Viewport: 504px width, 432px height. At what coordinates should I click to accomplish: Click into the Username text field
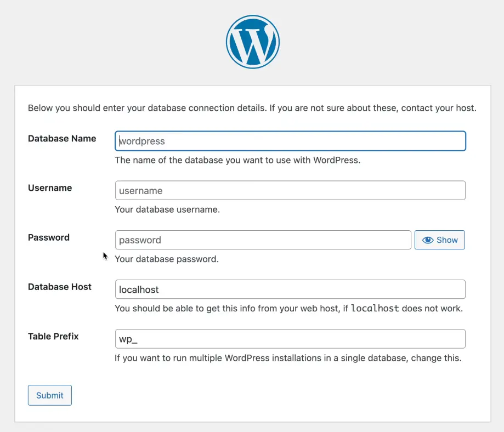290,190
